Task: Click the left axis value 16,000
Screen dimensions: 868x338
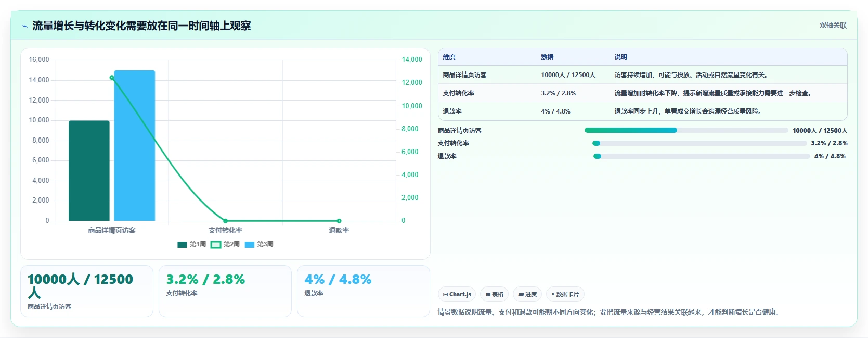Action: pyautogui.click(x=39, y=60)
